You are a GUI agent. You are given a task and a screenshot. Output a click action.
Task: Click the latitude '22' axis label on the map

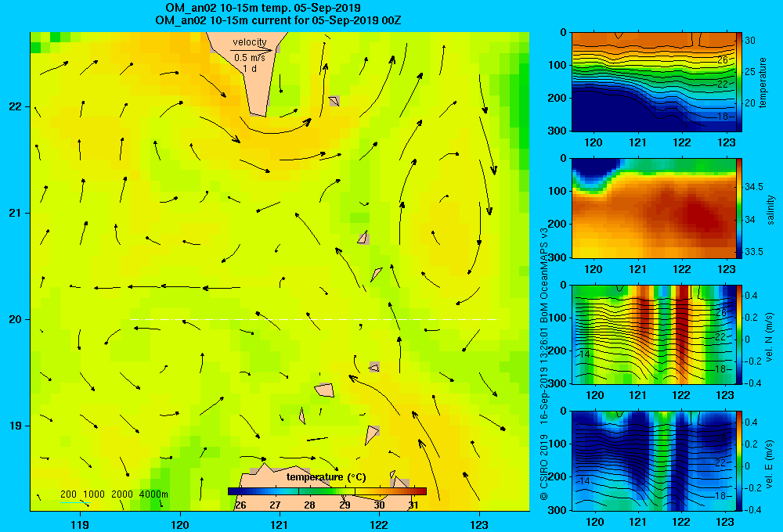(x=15, y=107)
